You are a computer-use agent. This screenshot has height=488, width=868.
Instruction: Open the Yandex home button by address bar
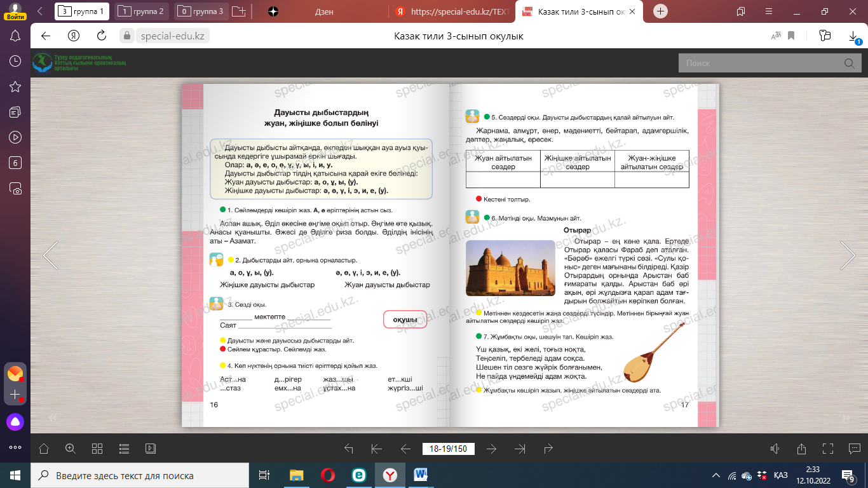pos(74,36)
